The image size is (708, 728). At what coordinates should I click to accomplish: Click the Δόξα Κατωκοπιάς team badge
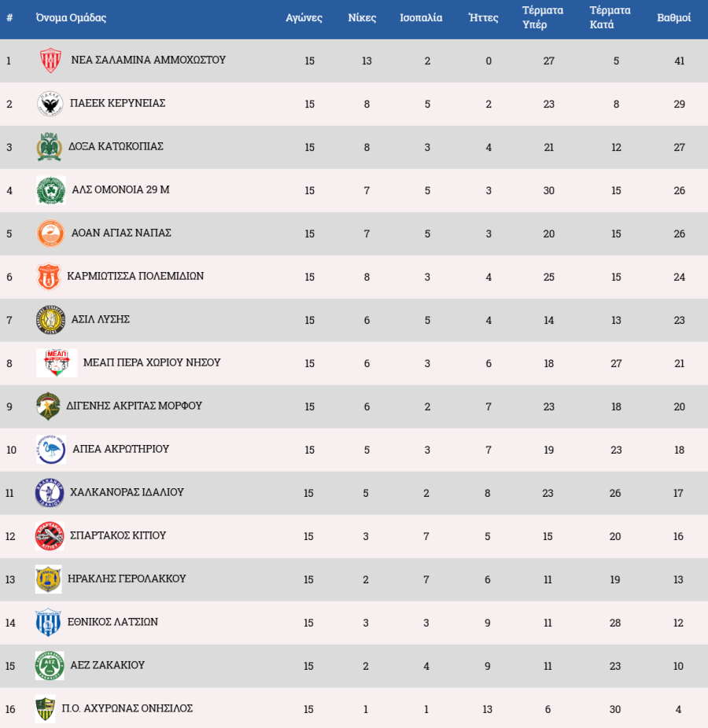click(50, 147)
